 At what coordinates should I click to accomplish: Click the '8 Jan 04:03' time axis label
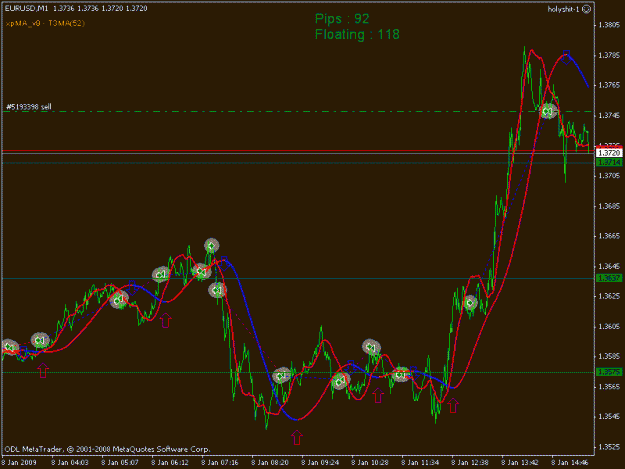(70, 463)
